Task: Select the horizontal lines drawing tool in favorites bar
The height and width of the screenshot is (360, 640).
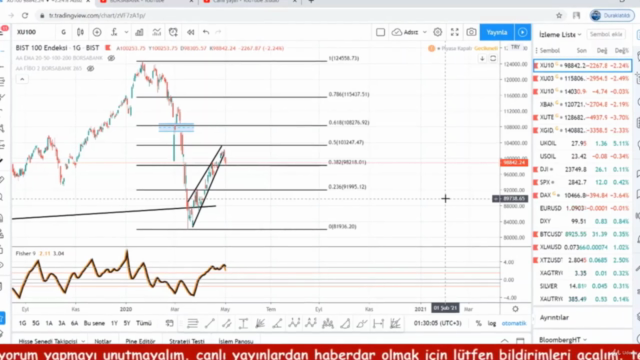Action: point(192,324)
